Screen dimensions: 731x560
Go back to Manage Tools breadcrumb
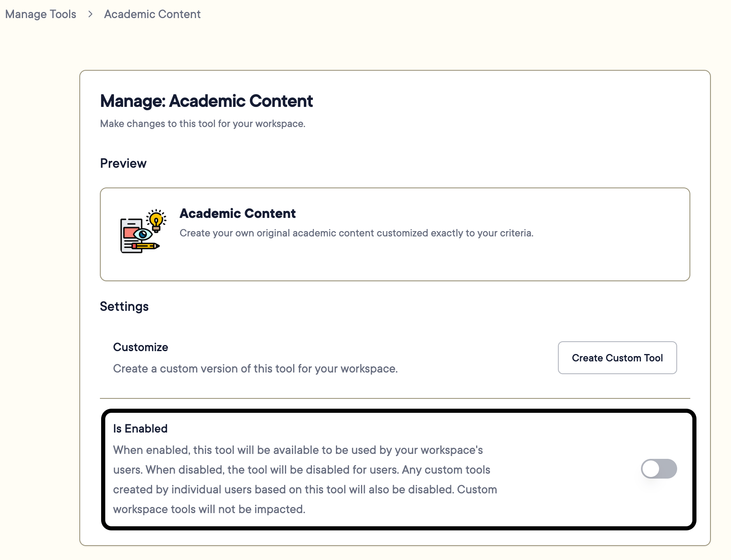coord(41,14)
